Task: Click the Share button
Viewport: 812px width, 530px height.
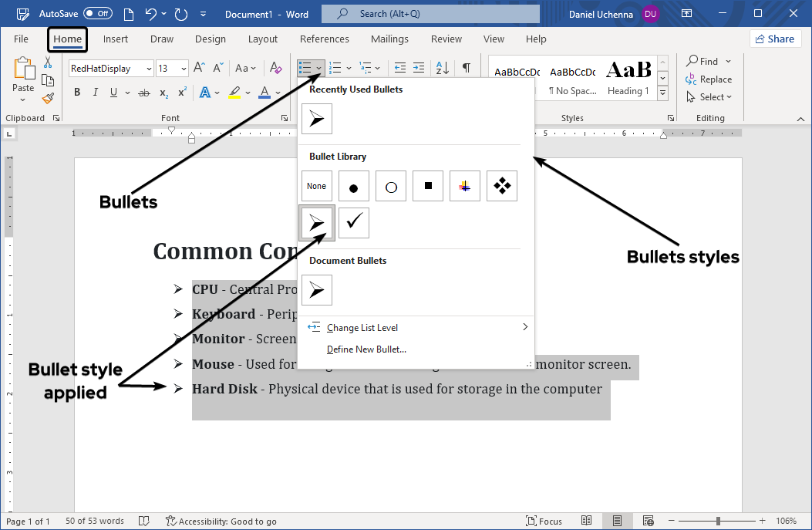Action: [774, 39]
